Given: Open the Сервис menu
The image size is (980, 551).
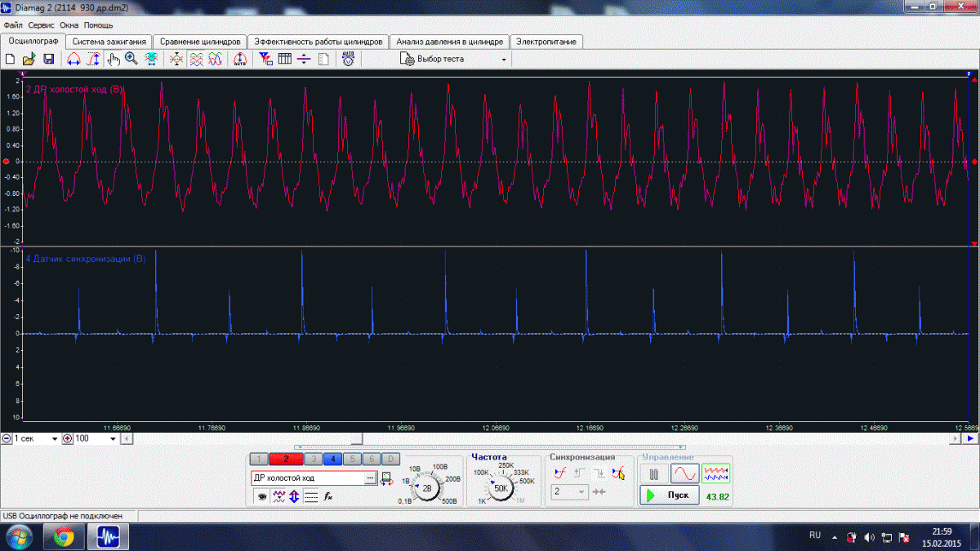Looking at the screenshot, I should coord(41,25).
